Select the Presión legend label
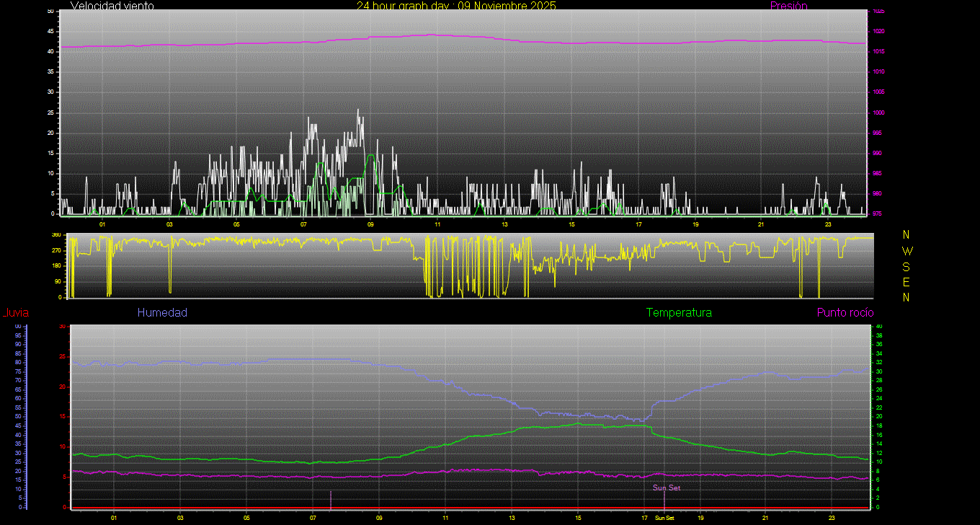This screenshot has height=525, width=980. pyautogui.click(x=788, y=6)
